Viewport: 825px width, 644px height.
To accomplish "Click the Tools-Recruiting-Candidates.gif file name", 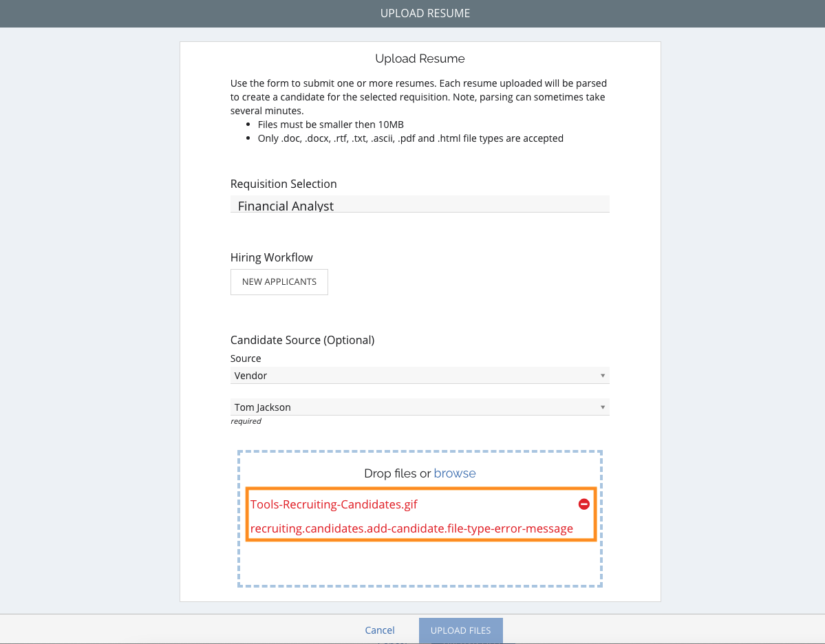I will (334, 504).
